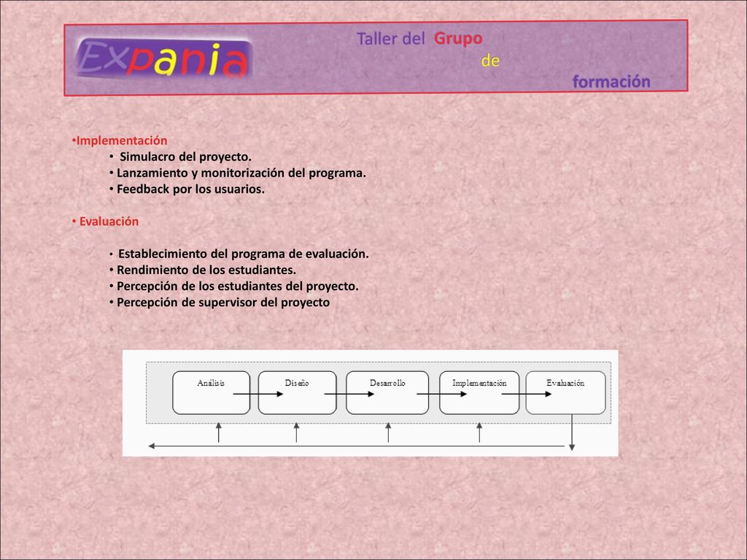Click 'Simulacro del proyecto.' bullet

[x=185, y=157]
